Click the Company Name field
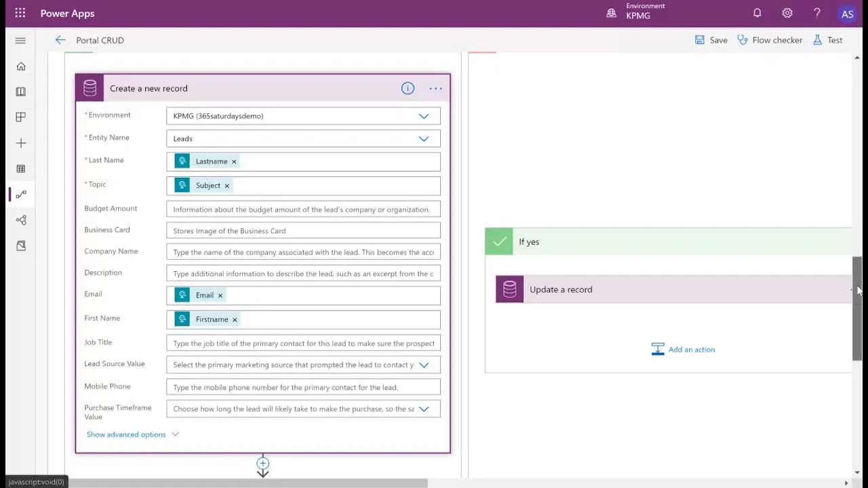Screen dimensions: 868x488 coord(303,252)
